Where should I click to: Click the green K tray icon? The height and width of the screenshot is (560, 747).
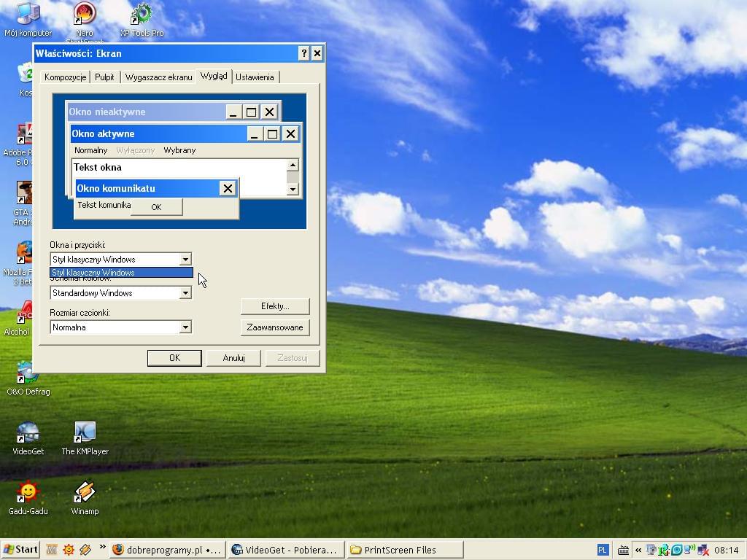(x=664, y=551)
